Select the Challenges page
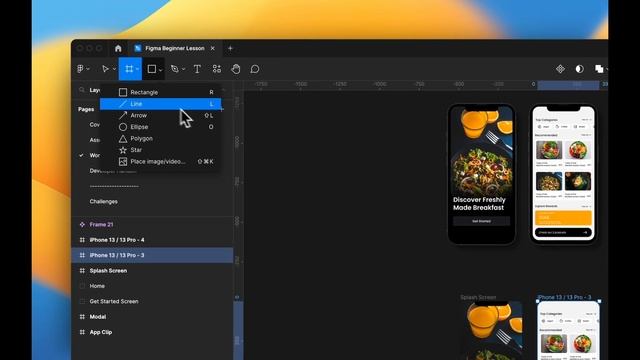The width and height of the screenshot is (640, 360). (103, 202)
